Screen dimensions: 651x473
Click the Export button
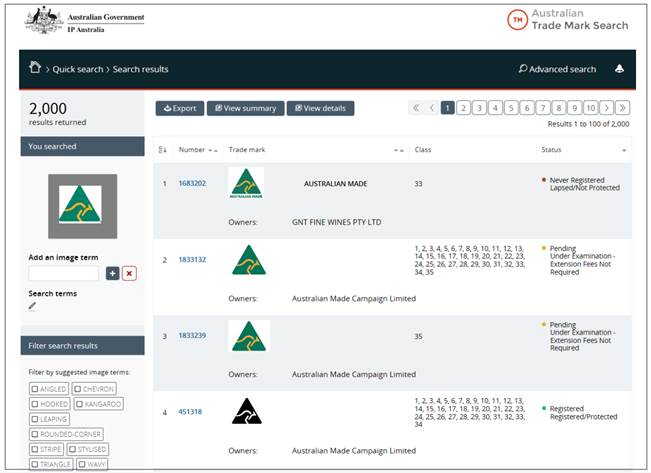point(180,108)
